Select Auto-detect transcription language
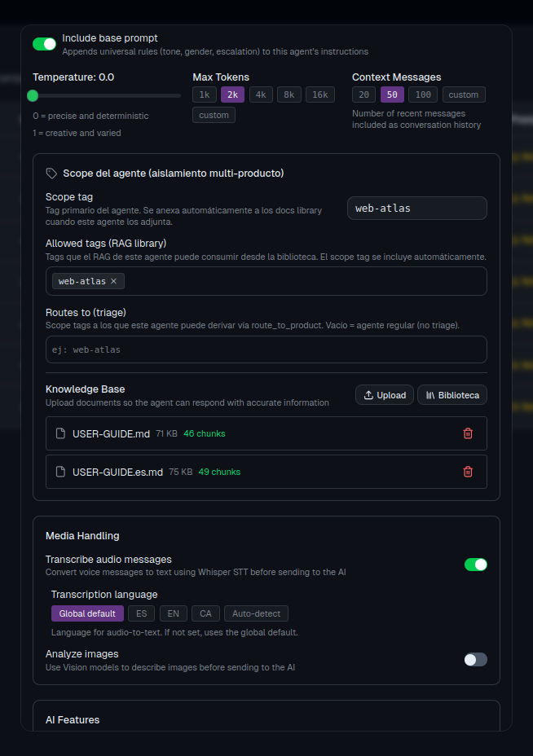The image size is (533, 756). click(x=256, y=613)
